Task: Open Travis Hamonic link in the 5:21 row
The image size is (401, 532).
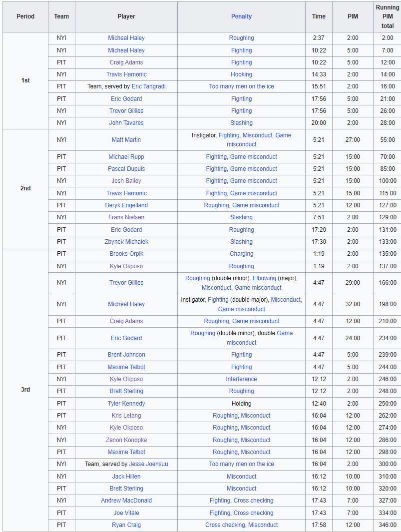Action: (126, 193)
